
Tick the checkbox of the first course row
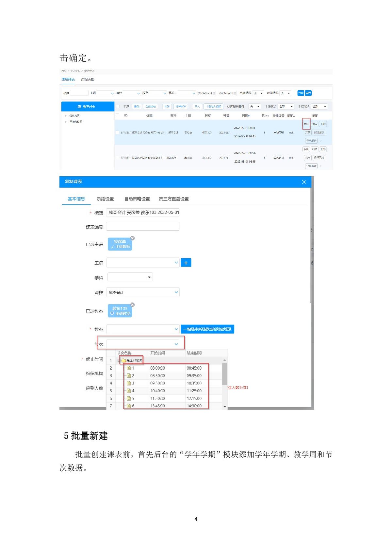tap(118, 132)
